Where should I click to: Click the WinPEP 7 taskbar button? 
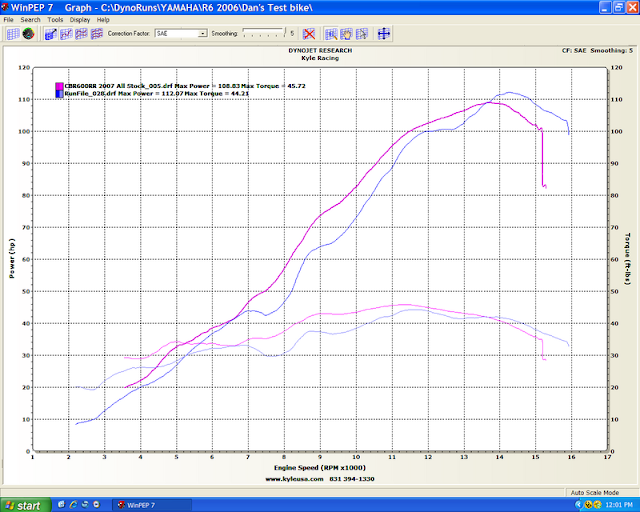point(152,505)
